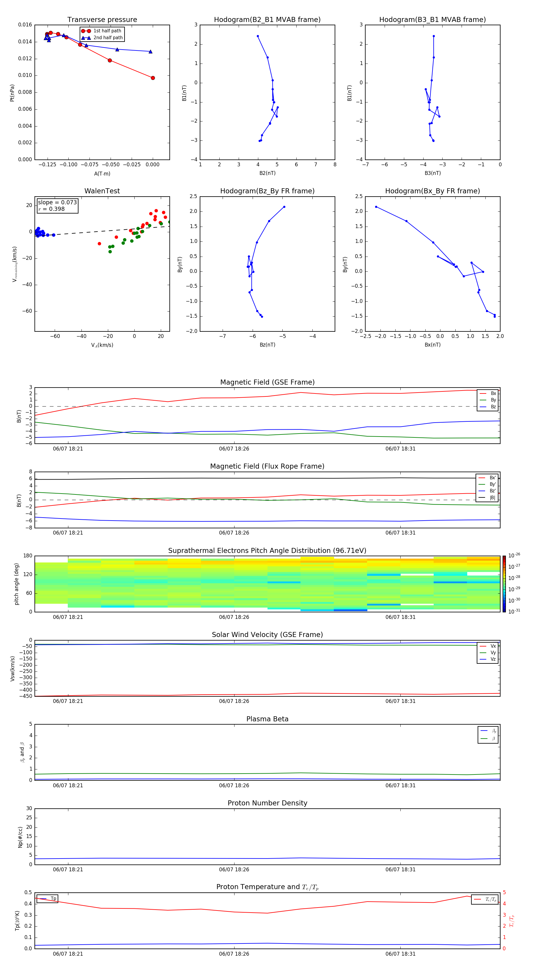Click "06/07 18:31" tick under Magnetic Field GSE
This screenshot has height=980, width=535.
400,449
